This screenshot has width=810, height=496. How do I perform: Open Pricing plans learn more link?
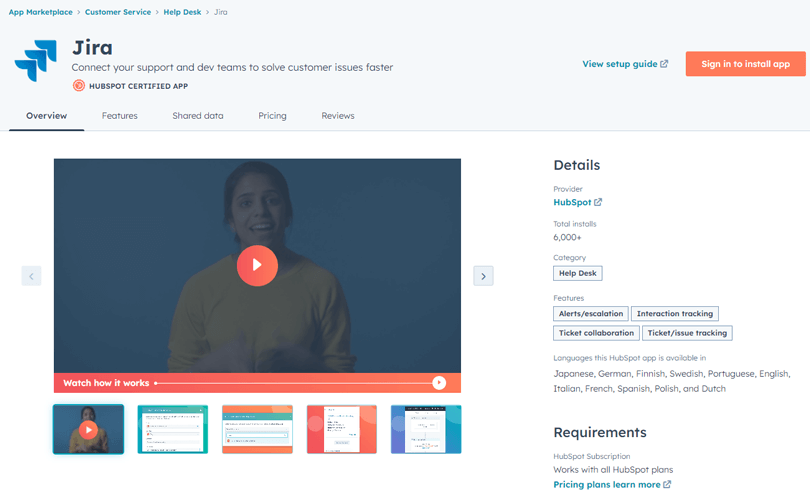click(x=612, y=484)
